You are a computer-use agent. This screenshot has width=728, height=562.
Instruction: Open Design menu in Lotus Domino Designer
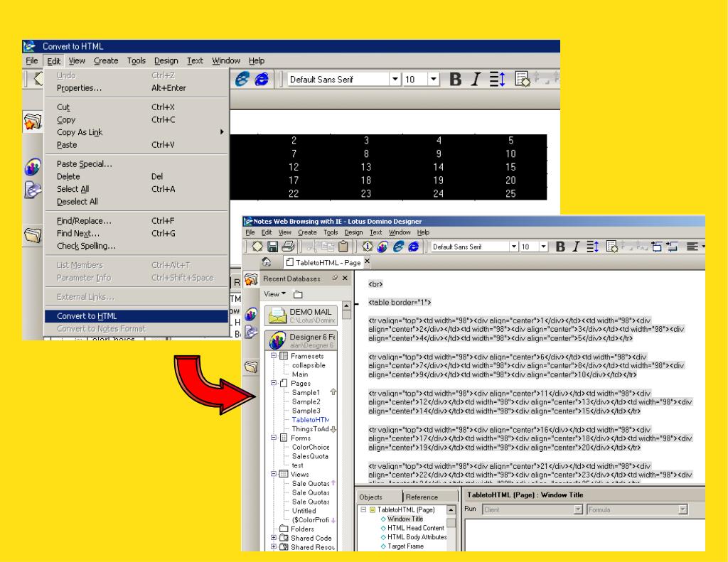tap(353, 232)
